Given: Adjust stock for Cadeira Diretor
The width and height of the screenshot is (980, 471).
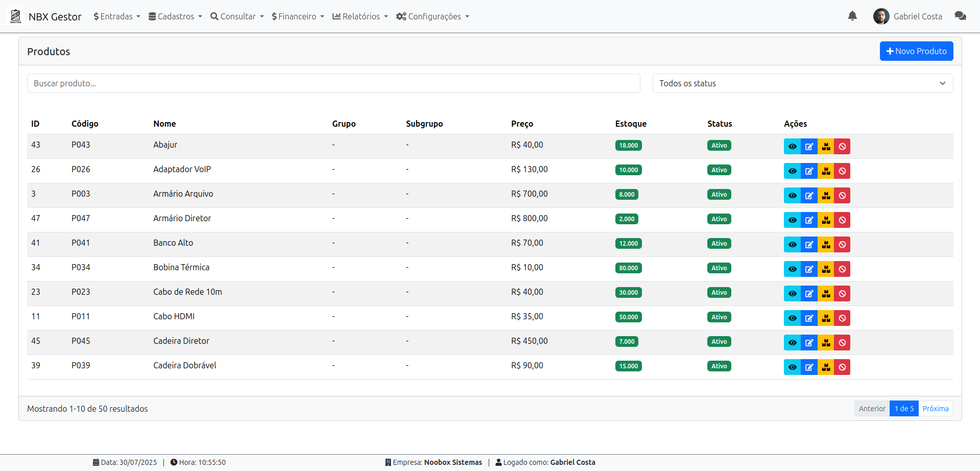Looking at the screenshot, I should click(826, 343).
